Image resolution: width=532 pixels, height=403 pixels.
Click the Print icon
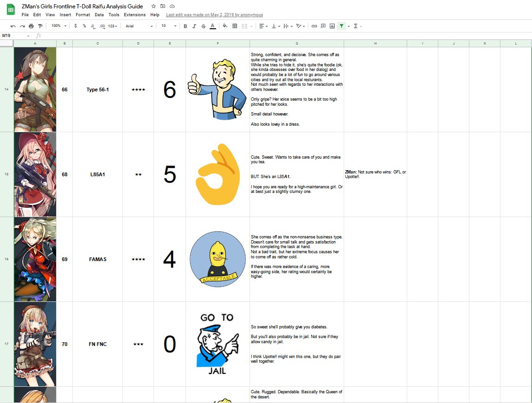click(x=31, y=26)
